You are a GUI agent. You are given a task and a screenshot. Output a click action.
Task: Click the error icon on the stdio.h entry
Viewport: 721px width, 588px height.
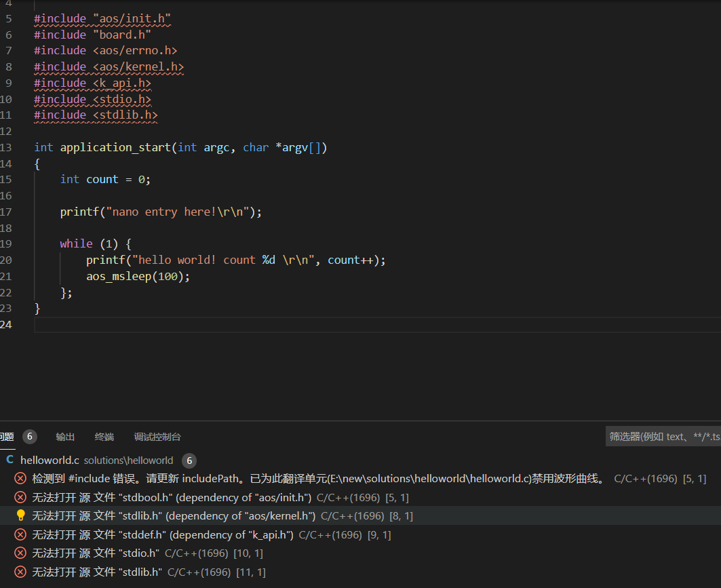20,553
